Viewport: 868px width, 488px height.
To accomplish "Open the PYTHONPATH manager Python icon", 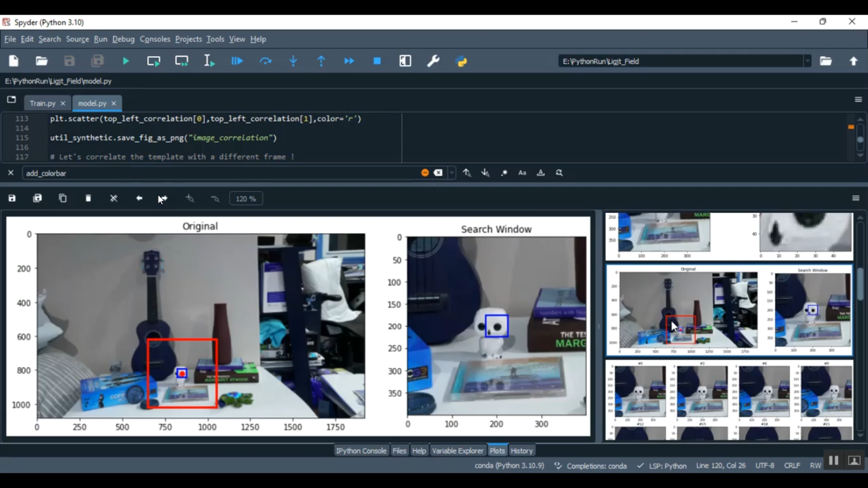I will 461,61.
